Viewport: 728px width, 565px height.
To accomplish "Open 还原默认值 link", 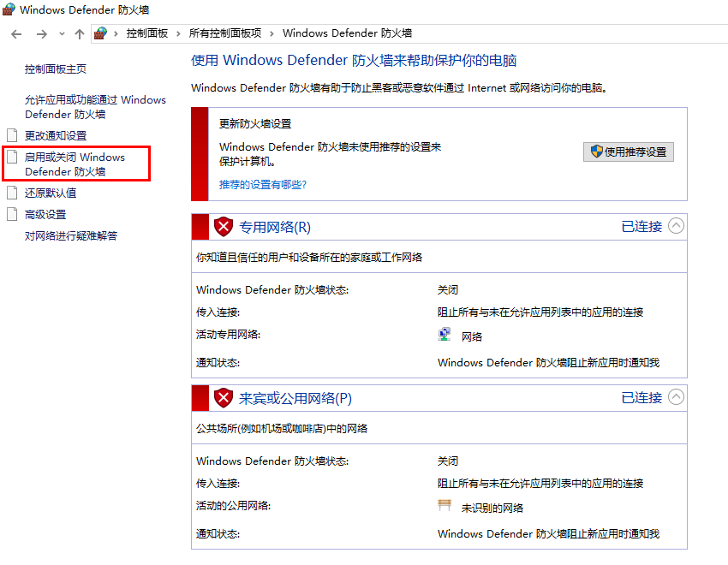I will point(51,193).
